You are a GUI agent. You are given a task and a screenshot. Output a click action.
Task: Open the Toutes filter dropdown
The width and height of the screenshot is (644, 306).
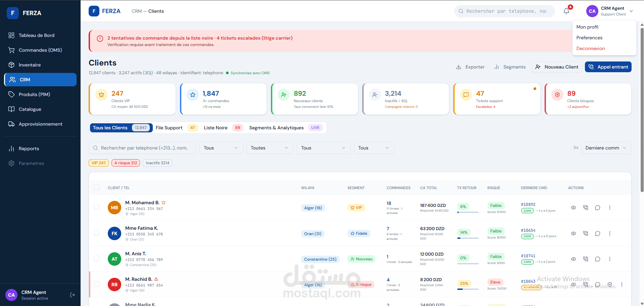[270, 148]
